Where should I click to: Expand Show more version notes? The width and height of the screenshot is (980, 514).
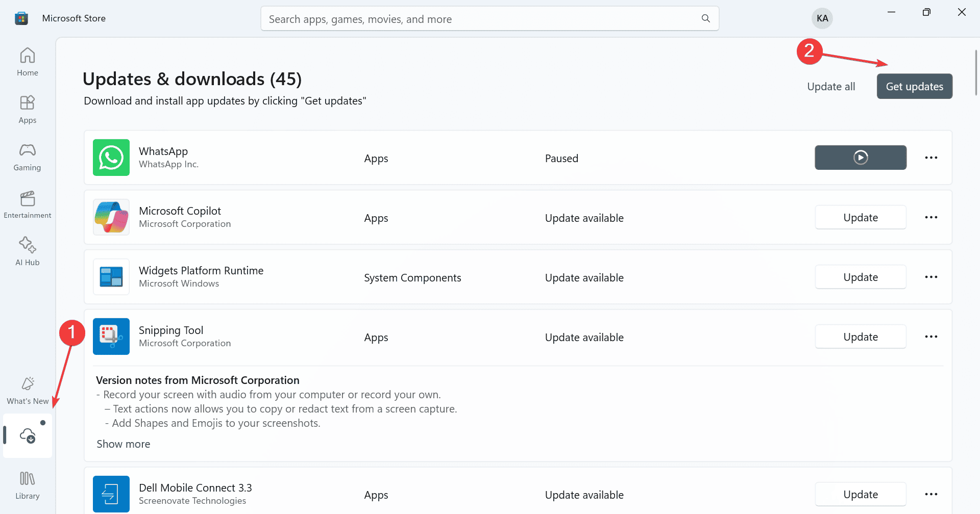coord(124,444)
